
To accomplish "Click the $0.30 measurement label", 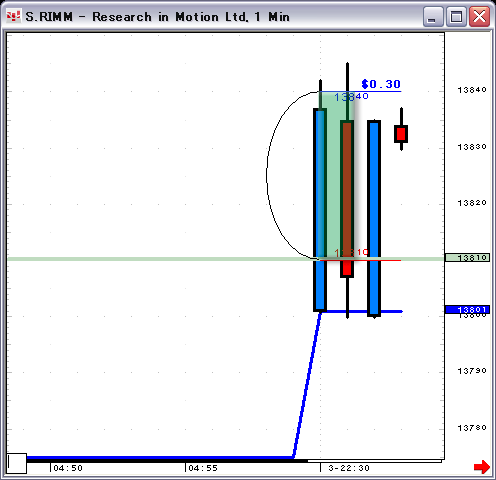I will pos(381,84).
